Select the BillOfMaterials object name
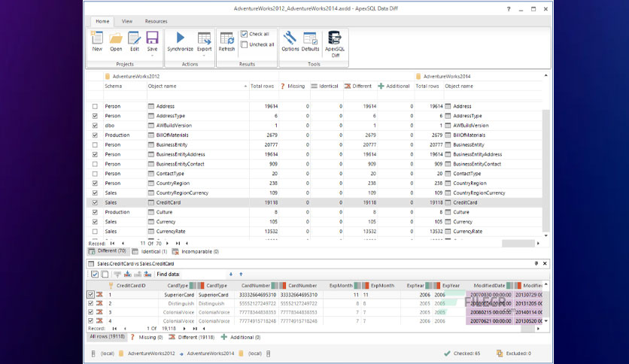The image size is (629, 364). click(172, 135)
